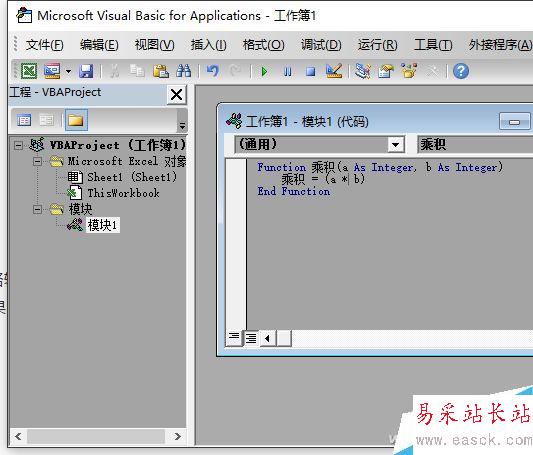Open the 文件(F) menu
Viewport: 533px width, 455px height.
tap(45, 45)
